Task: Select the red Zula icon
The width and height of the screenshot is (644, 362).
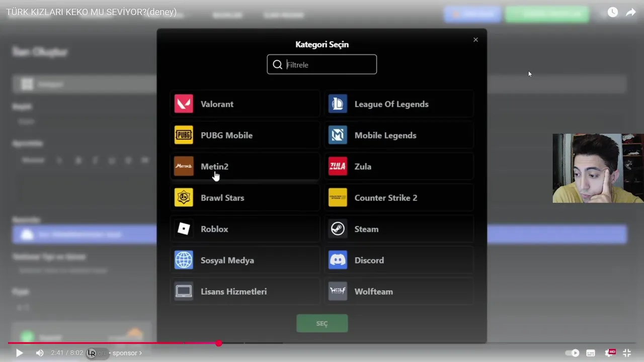Action: tap(338, 166)
